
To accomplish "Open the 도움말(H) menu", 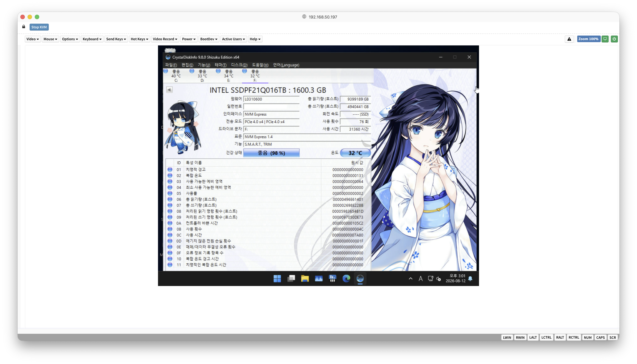I will coord(260,65).
